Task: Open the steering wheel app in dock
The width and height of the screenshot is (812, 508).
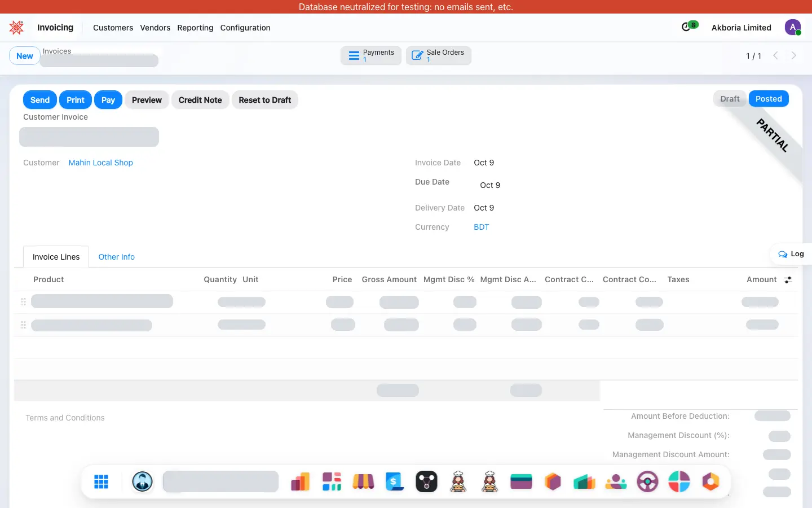Action: click(647, 481)
